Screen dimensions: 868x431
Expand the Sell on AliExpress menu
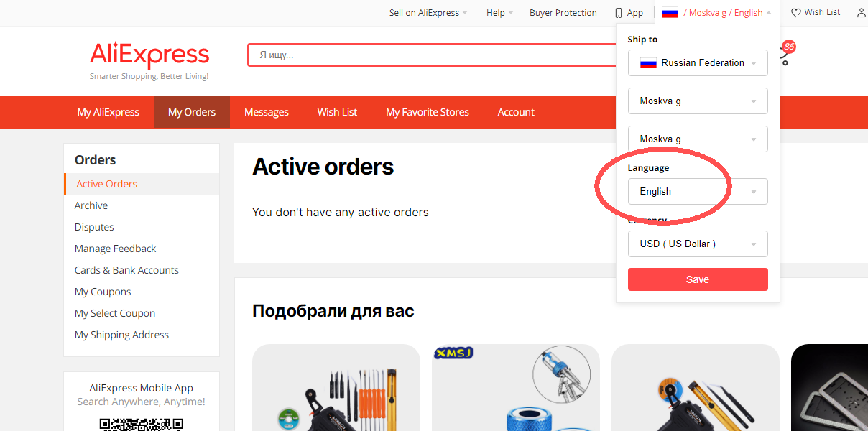(x=428, y=13)
